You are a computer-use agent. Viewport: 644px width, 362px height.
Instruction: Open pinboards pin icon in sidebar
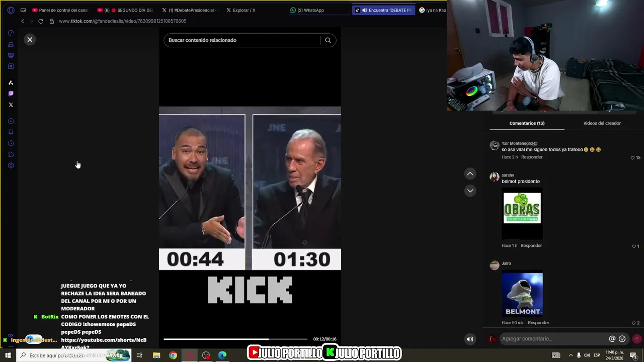click(11, 132)
